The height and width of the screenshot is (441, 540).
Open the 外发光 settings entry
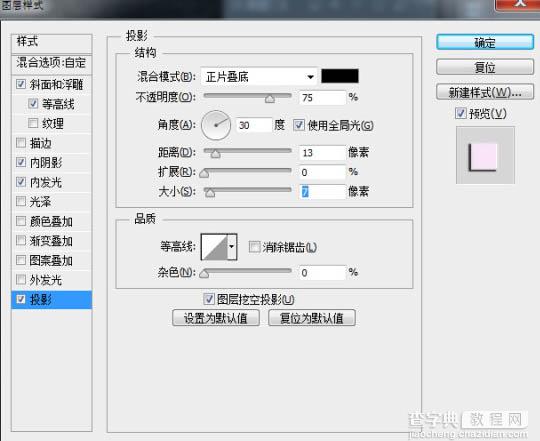click(x=46, y=280)
